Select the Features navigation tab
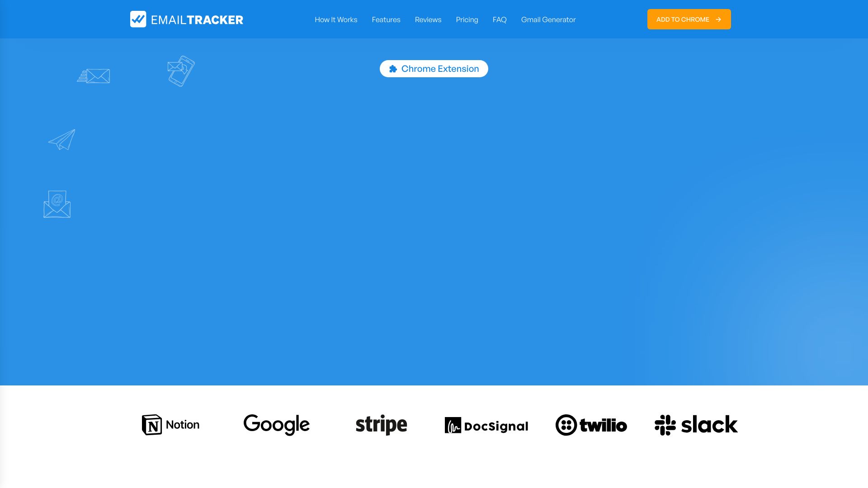Viewport: 868px width, 488px height. pyautogui.click(x=386, y=19)
